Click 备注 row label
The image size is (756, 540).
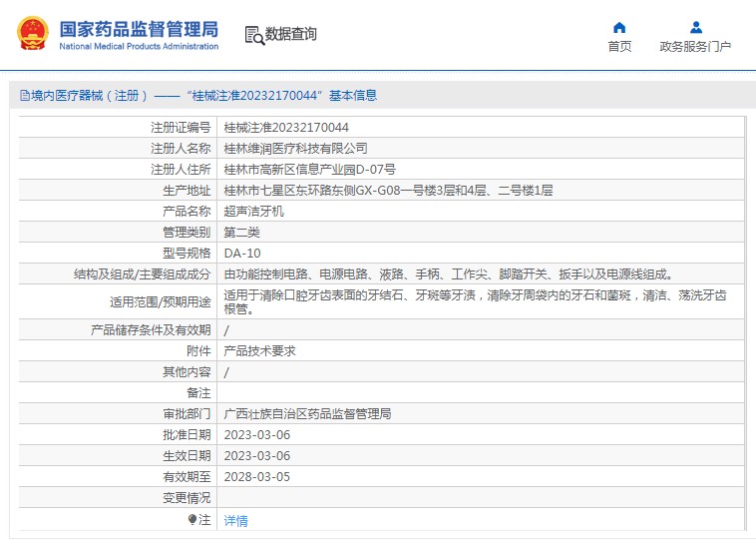coord(198,393)
